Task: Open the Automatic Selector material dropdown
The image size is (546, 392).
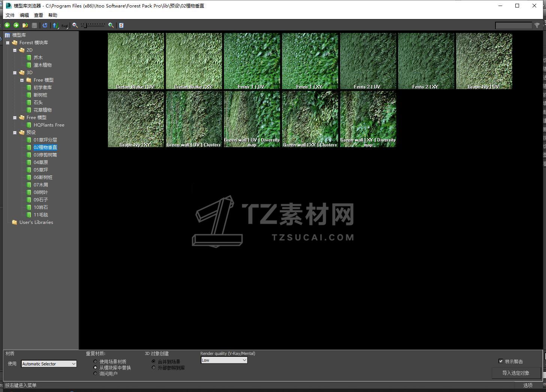Action: 49,364
